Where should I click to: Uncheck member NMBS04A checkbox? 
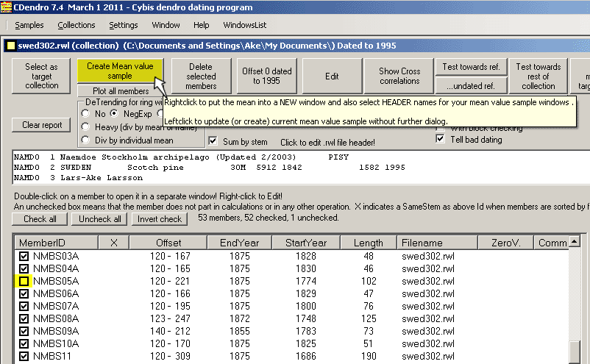click(x=24, y=268)
